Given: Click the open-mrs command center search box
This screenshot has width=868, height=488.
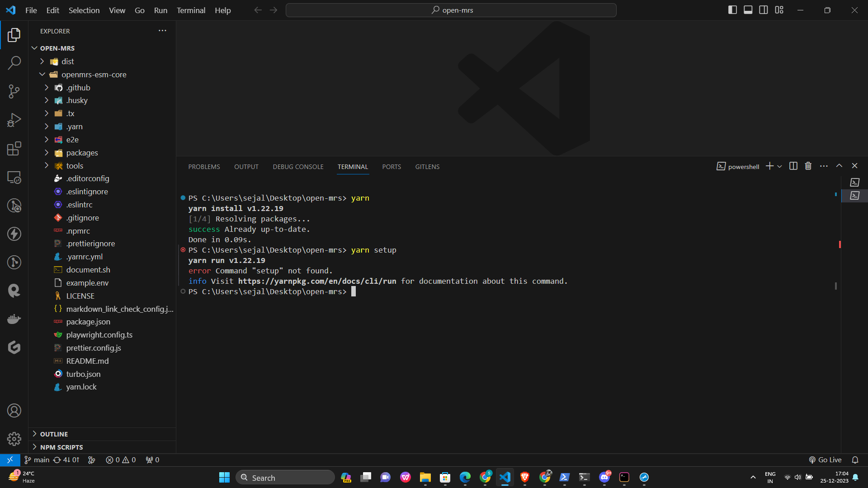Looking at the screenshot, I should tap(451, 10).
